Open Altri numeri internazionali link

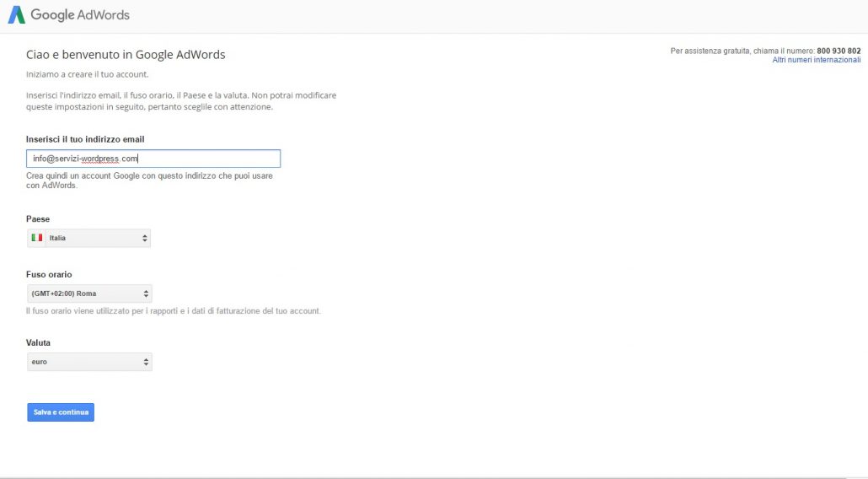click(816, 60)
